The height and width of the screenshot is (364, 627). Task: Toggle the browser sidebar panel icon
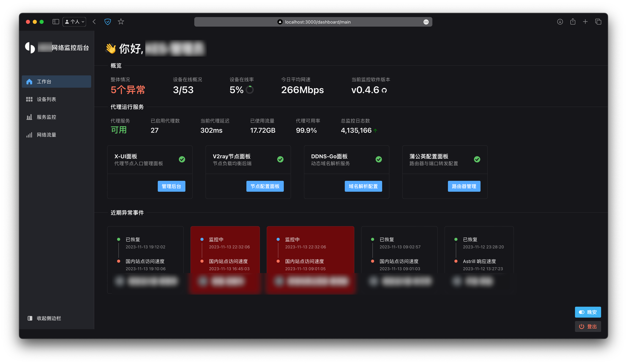56,22
